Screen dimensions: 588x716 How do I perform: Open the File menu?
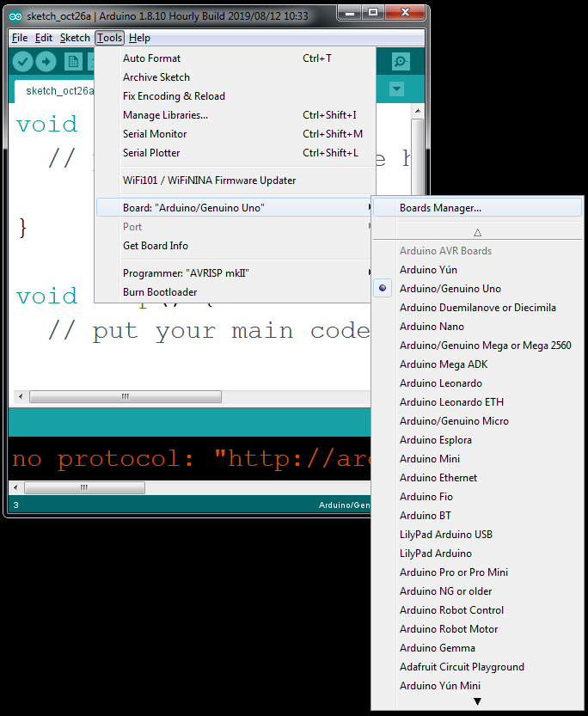pyautogui.click(x=20, y=38)
